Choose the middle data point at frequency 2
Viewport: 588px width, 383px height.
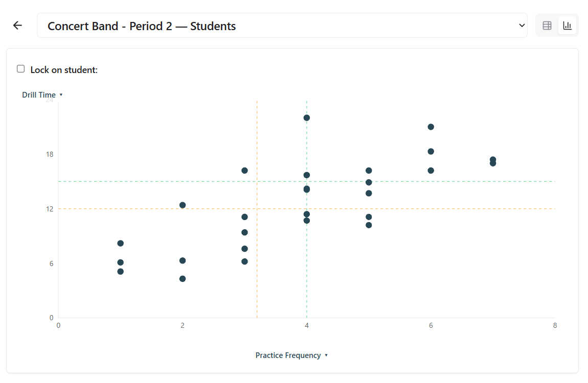pyautogui.click(x=183, y=261)
